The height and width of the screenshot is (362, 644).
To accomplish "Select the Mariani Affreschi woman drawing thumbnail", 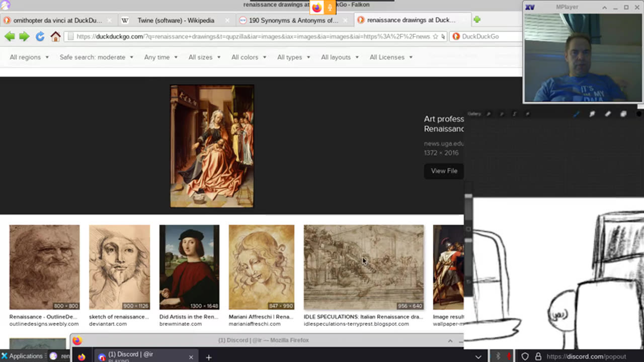I will [x=262, y=267].
